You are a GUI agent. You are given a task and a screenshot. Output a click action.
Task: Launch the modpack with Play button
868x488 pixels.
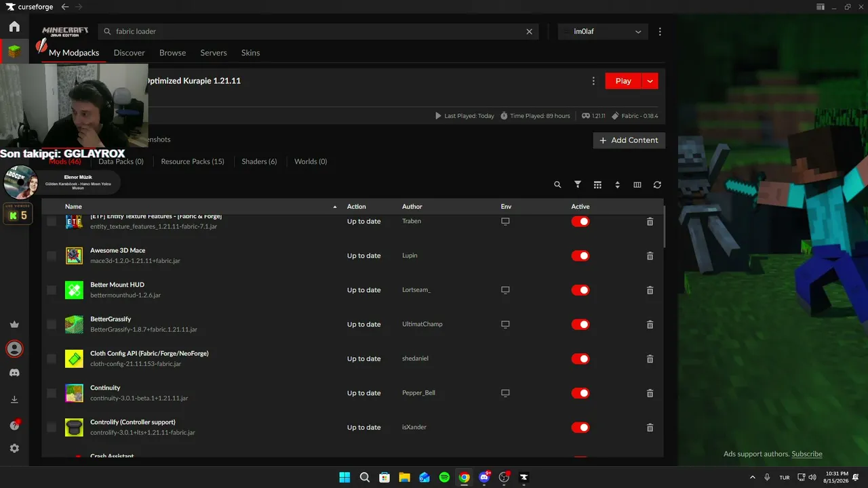click(623, 81)
